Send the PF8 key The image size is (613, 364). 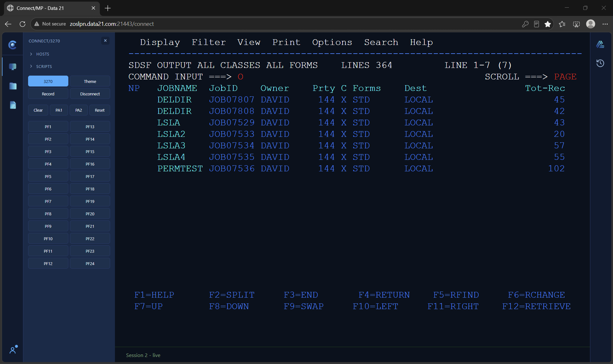tap(48, 214)
